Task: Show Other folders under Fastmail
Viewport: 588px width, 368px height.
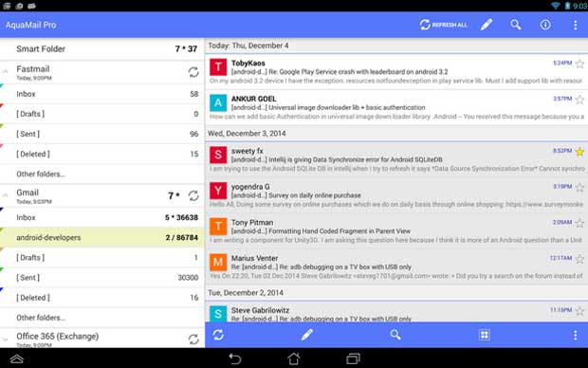Action: click(102, 174)
